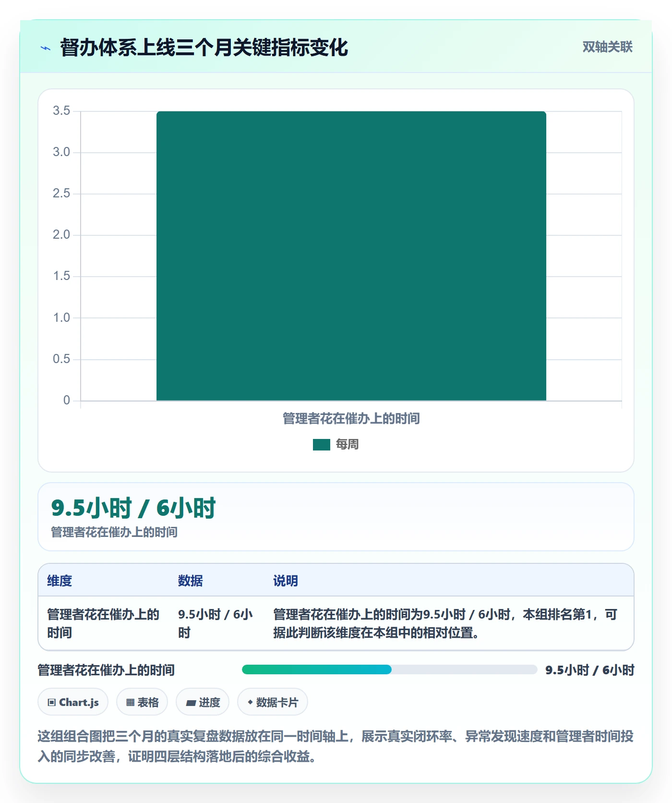Click the diamond icon in 数据卡片 chip
Image resolution: width=672 pixels, height=803 pixels.
250,702
